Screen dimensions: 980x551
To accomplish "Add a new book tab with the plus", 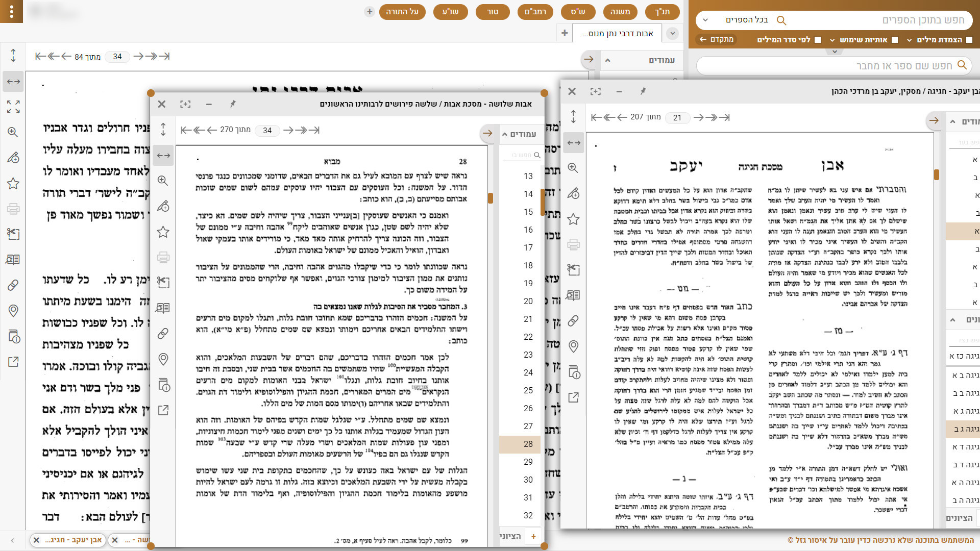I will pos(565,33).
